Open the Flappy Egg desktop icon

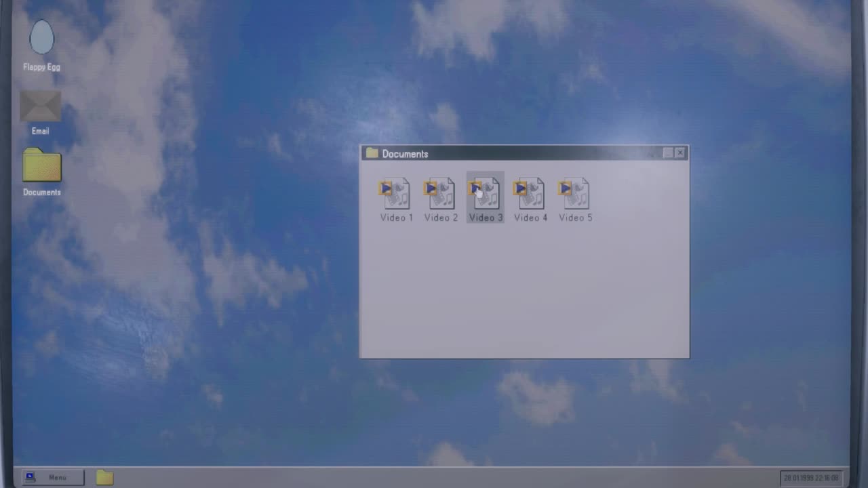tap(41, 37)
